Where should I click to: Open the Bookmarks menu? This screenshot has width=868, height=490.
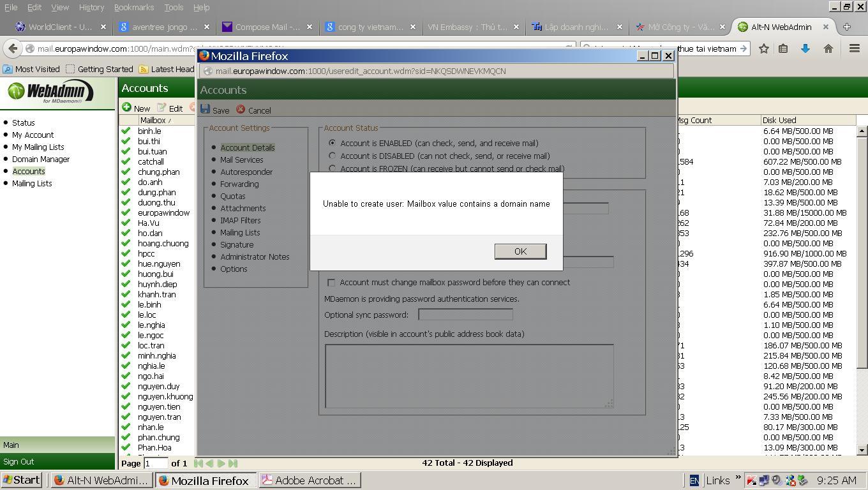[134, 7]
